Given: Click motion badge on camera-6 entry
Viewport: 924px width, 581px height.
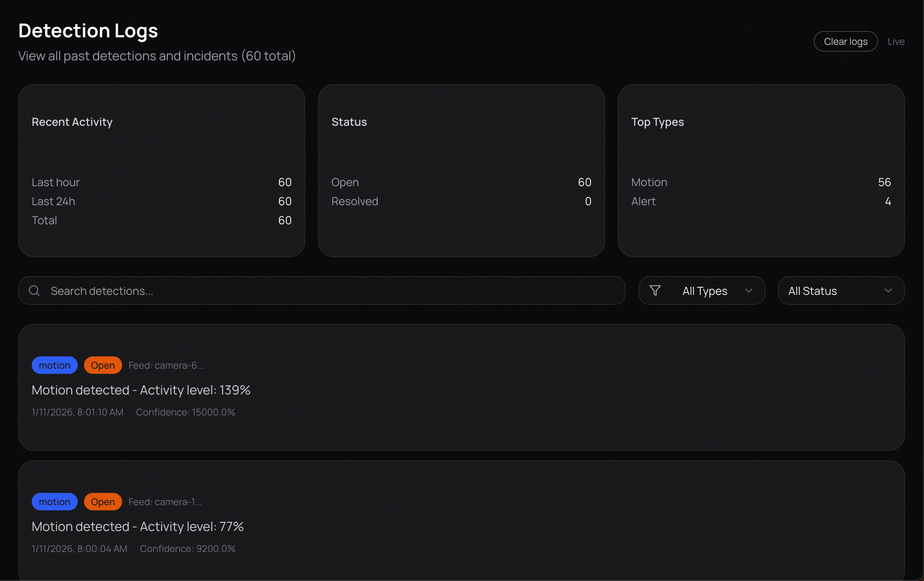Looking at the screenshot, I should [55, 365].
